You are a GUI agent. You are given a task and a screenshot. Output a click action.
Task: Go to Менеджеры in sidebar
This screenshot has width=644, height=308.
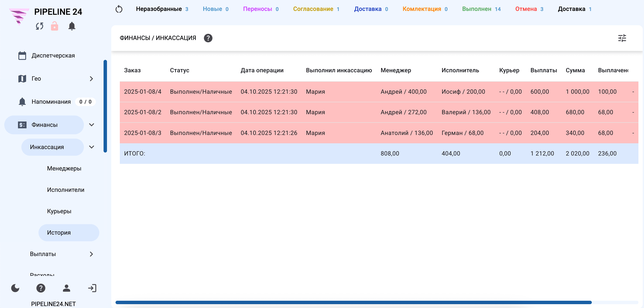64,169
